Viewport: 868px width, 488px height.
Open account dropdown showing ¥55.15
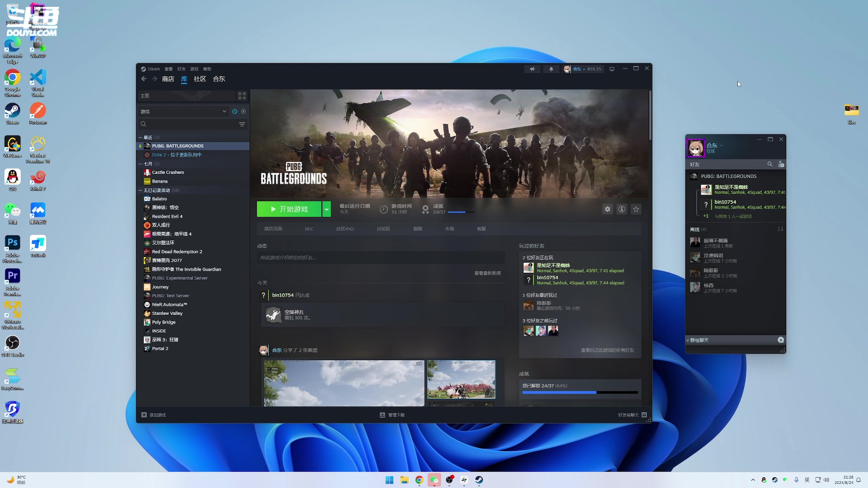pos(583,69)
